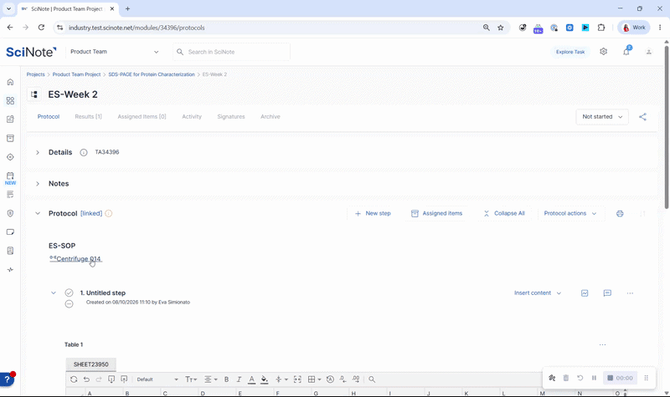This screenshot has height=397, width=670.
Task: Stop the recording at 00:00
Action: pyautogui.click(x=620, y=378)
